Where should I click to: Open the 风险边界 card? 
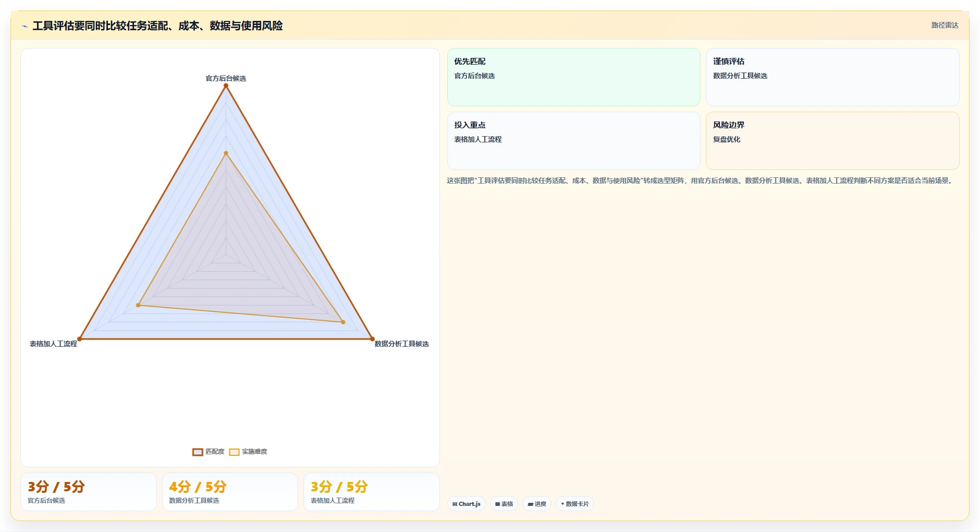tap(832, 141)
